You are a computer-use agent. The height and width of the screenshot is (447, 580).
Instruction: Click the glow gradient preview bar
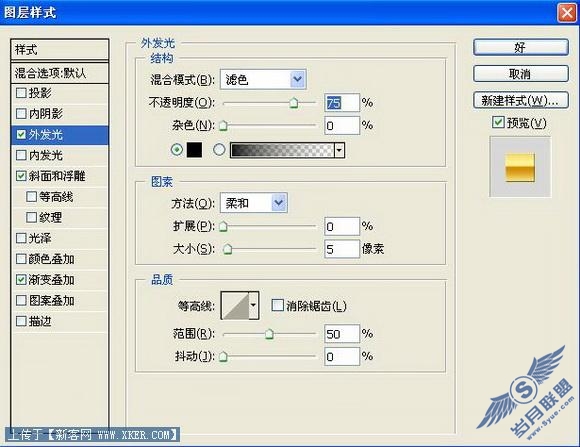[282, 150]
